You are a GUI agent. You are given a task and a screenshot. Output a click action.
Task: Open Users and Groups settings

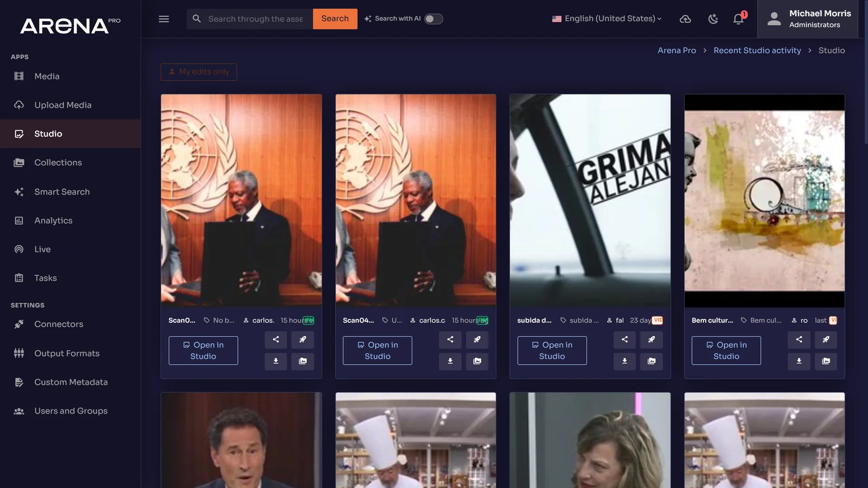tap(70, 411)
